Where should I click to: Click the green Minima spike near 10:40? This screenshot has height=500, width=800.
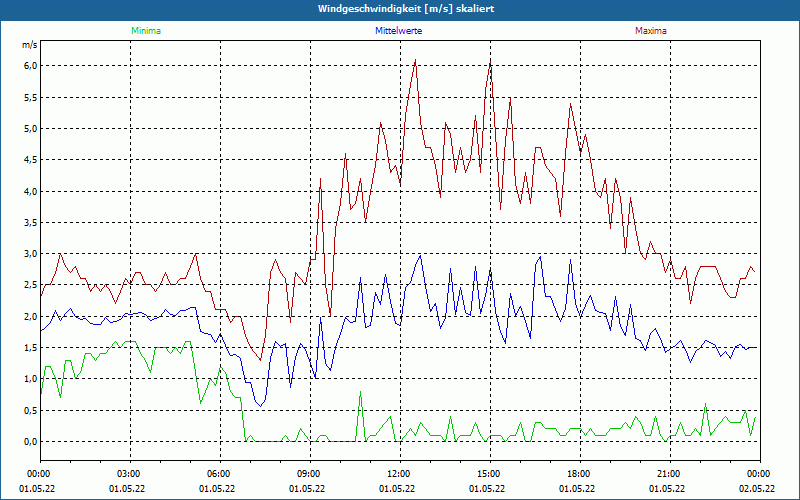click(x=360, y=394)
